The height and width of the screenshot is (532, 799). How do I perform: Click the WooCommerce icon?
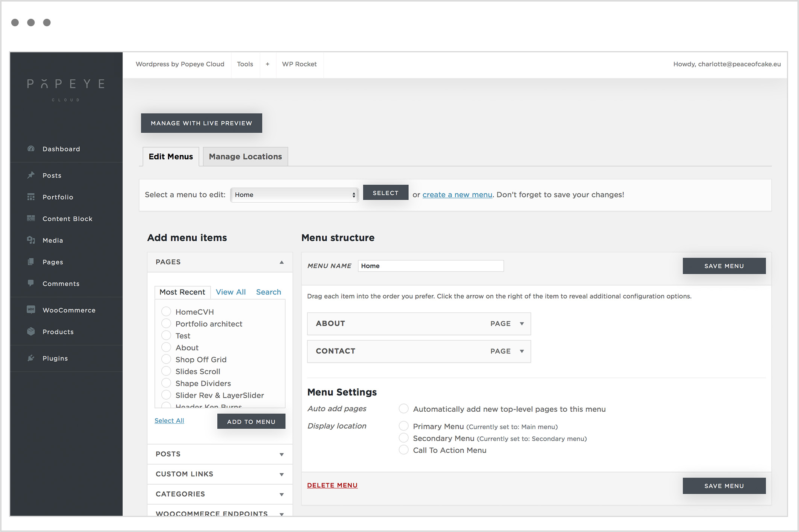[31, 310]
